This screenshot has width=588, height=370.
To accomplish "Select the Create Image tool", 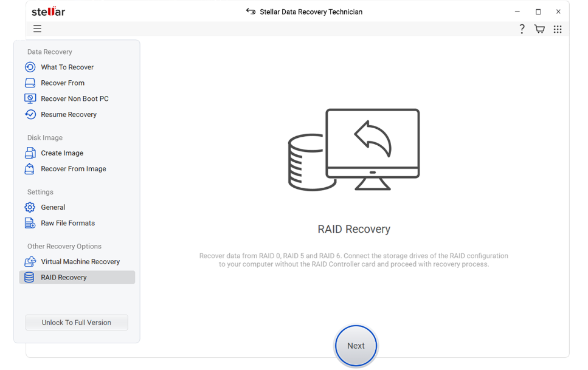I will click(x=62, y=153).
